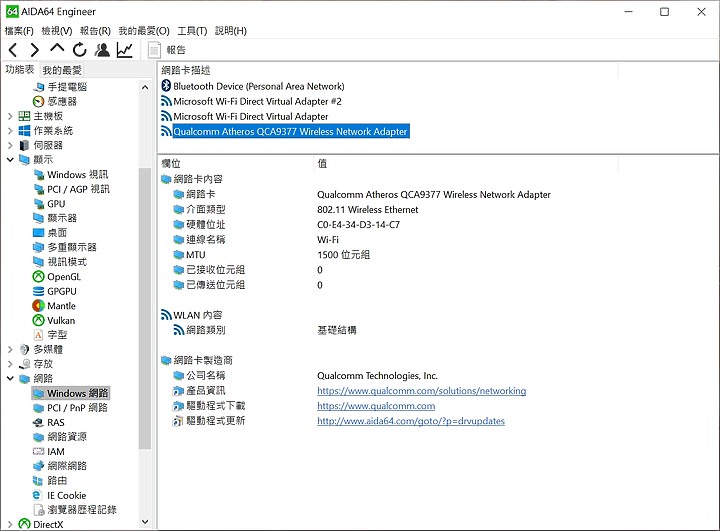Select the GPU tree item

(50, 203)
